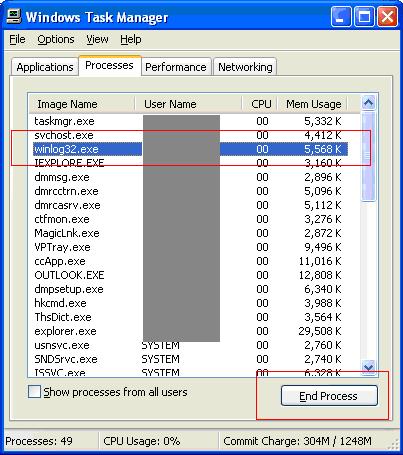Close the Windows Task Manager window
Image resolution: width=403 pixels, height=455 pixels.
click(387, 16)
